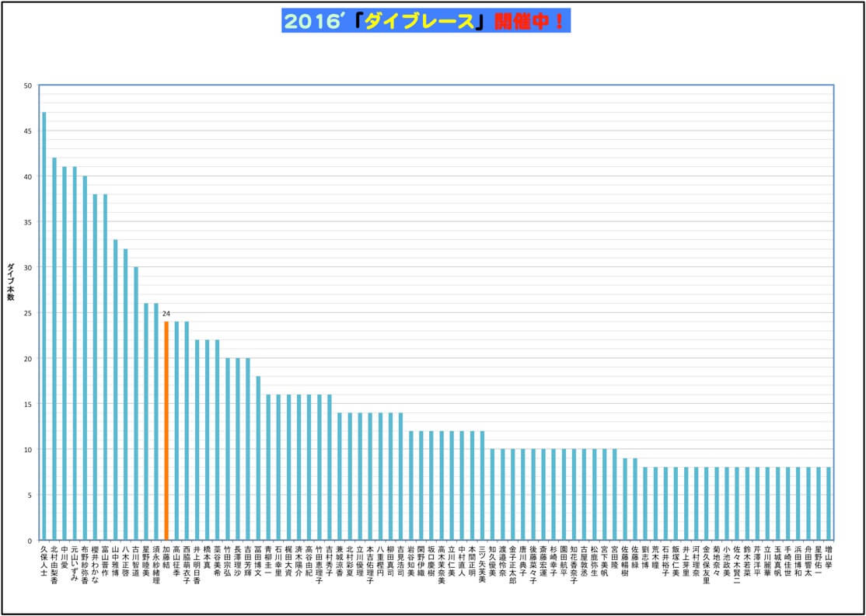Click the orange bar for 加藤結

click(166, 430)
